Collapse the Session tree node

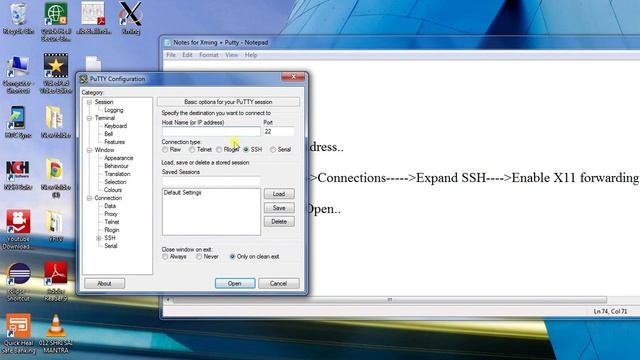coord(89,102)
